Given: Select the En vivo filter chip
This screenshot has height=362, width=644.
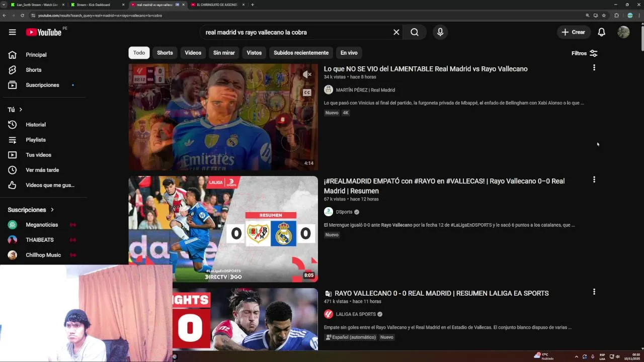Looking at the screenshot, I should 349,53.
